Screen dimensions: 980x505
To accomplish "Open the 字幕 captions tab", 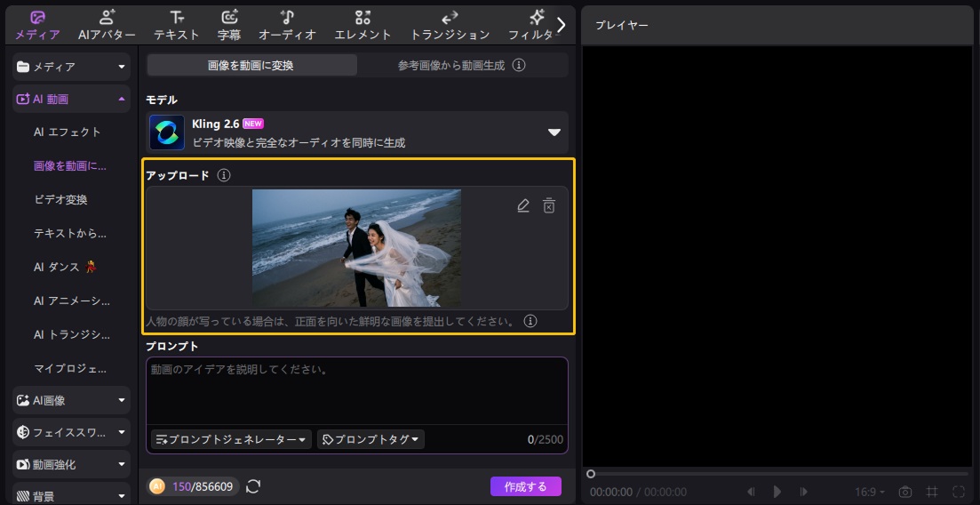I will click(228, 26).
